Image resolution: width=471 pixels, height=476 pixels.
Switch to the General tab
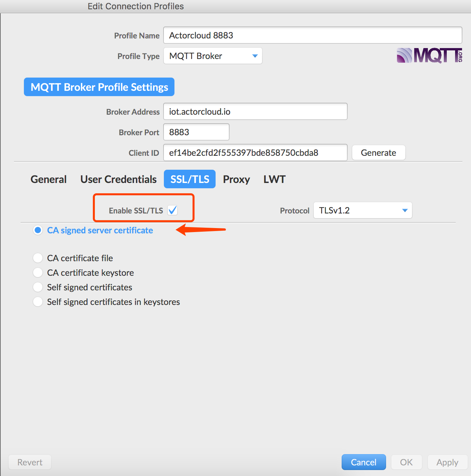coord(49,179)
